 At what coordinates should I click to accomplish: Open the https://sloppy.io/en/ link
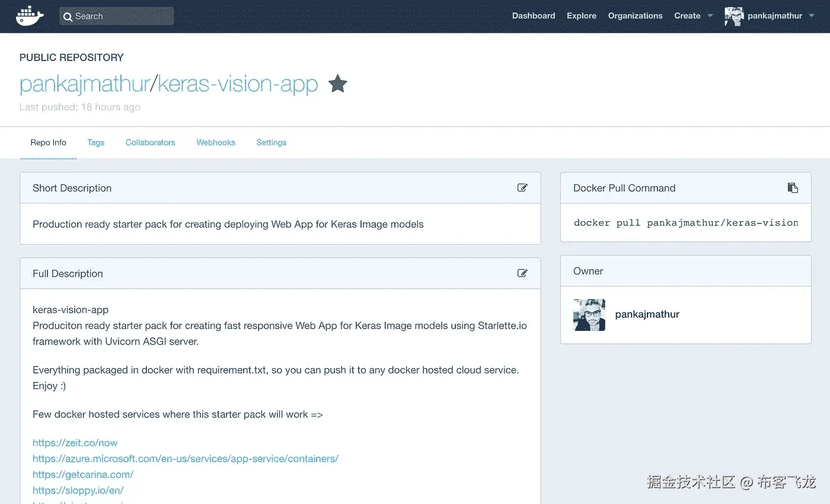point(78,490)
